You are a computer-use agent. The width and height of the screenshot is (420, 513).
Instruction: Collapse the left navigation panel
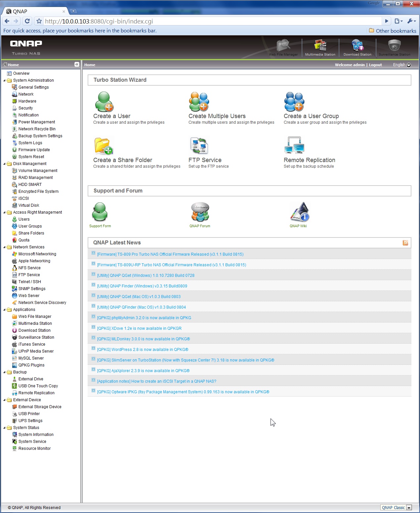click(x=77, y=64)
